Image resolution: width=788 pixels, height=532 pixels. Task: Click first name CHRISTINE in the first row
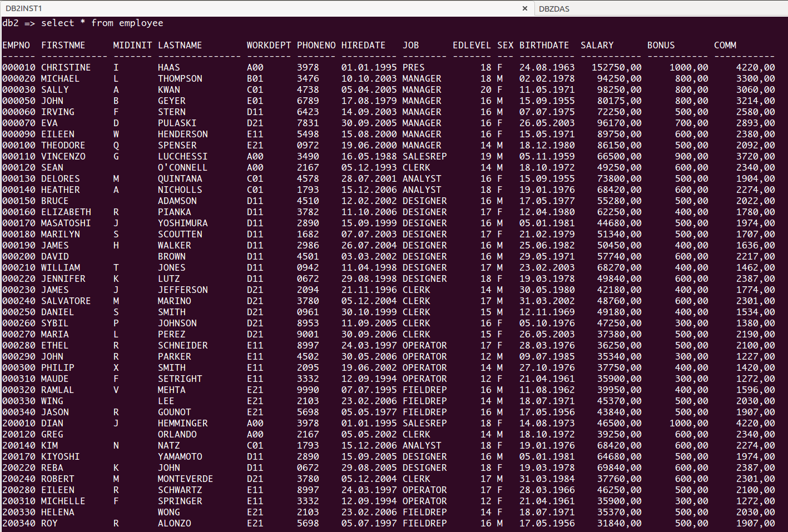point(66,67)
